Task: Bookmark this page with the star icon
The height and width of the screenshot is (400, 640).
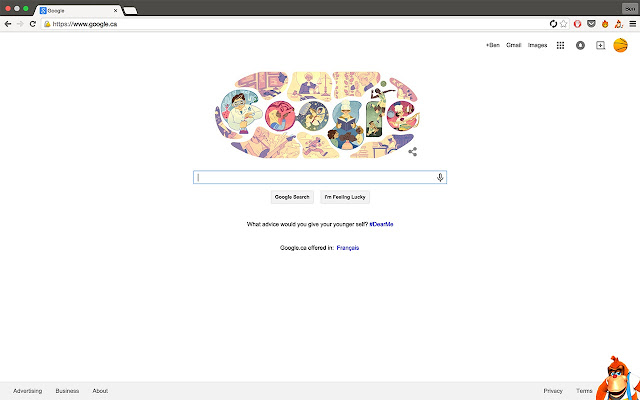Action: 564,24
